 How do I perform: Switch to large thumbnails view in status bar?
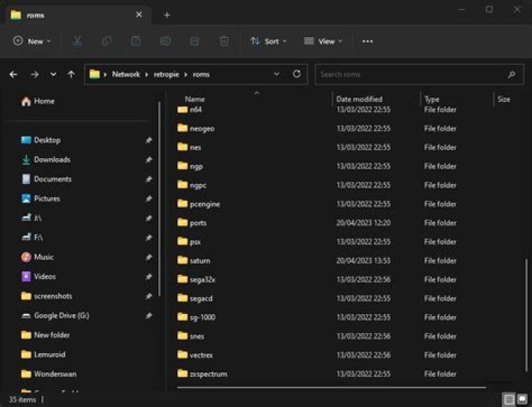click(x=522, y=400)
